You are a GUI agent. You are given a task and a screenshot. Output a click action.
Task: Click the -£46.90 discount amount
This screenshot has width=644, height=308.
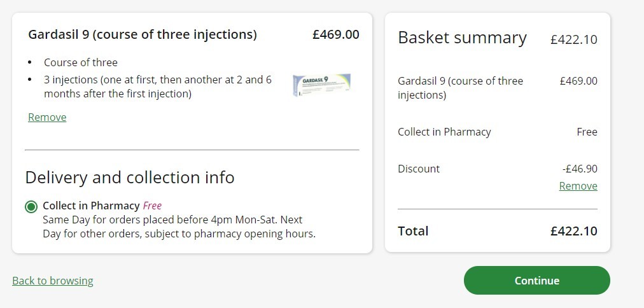coord(580,169)
